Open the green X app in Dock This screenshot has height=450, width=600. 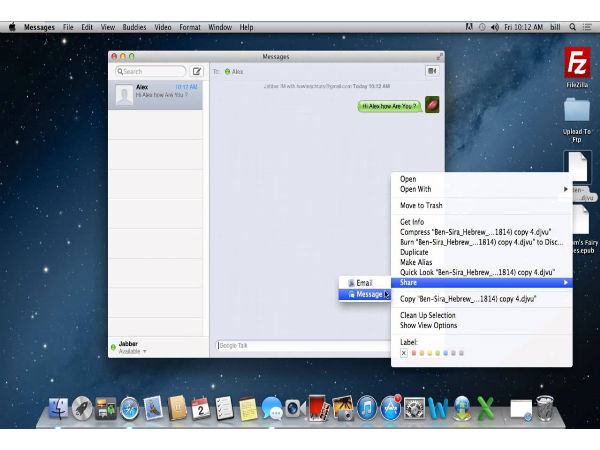pos(486,408)
